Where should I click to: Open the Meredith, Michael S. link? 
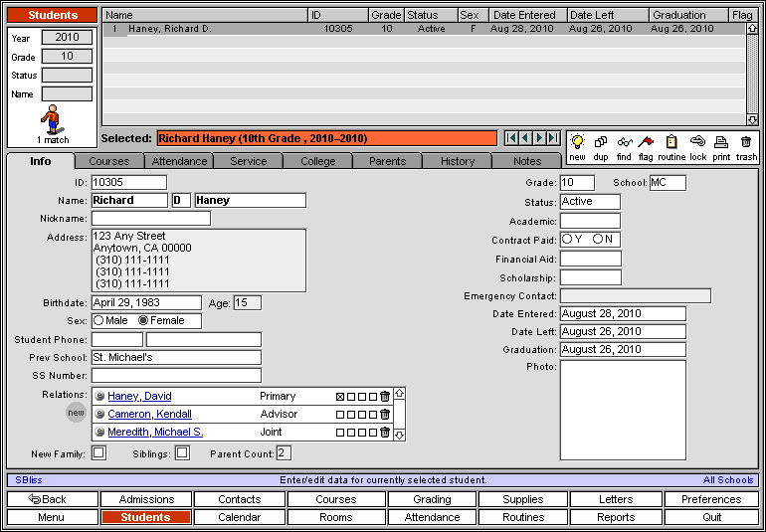click(x=155, y=432)
